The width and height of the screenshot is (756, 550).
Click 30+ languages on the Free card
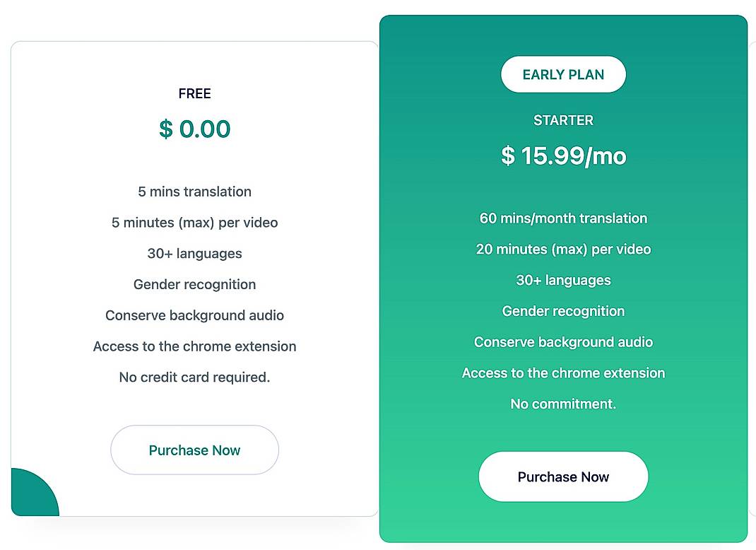pyautogui.click(x=194, y=253)
